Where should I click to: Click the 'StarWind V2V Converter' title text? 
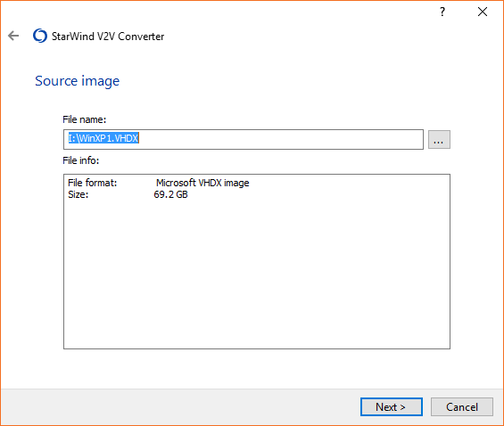108,37
